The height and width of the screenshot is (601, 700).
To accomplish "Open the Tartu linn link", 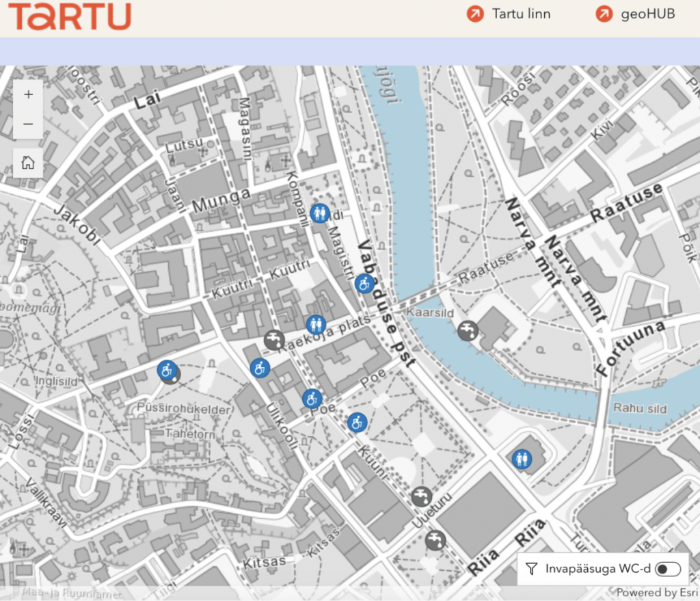I will coord(509,14).
